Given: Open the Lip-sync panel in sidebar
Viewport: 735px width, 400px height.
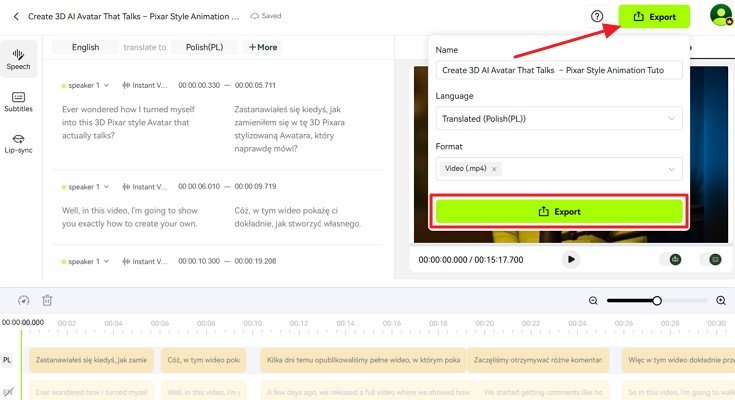Looking at the screenshot, I should [18, 143].
